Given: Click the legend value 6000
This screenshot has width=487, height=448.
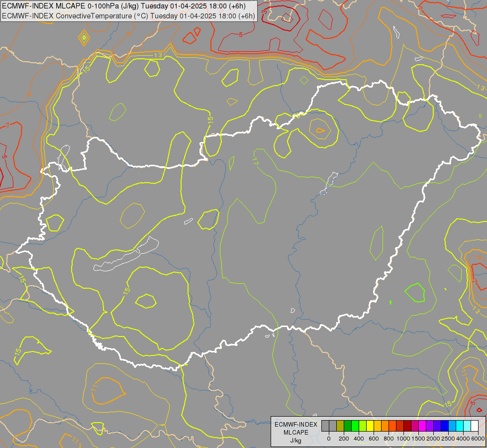Looking at the screenshot, I should tap(478, 439).
